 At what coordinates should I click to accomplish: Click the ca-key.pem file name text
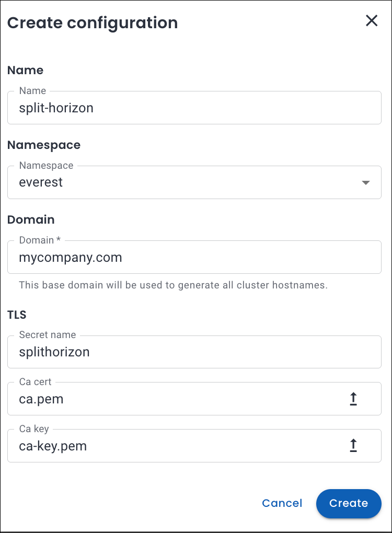point(53,446)
